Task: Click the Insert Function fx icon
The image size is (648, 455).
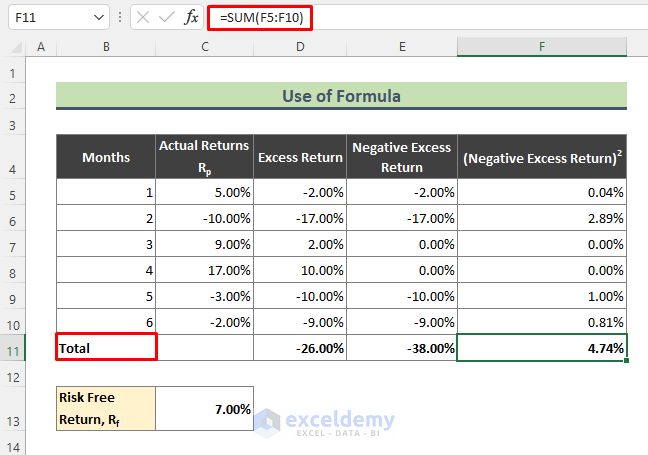Action: click(x=191, y=17)
